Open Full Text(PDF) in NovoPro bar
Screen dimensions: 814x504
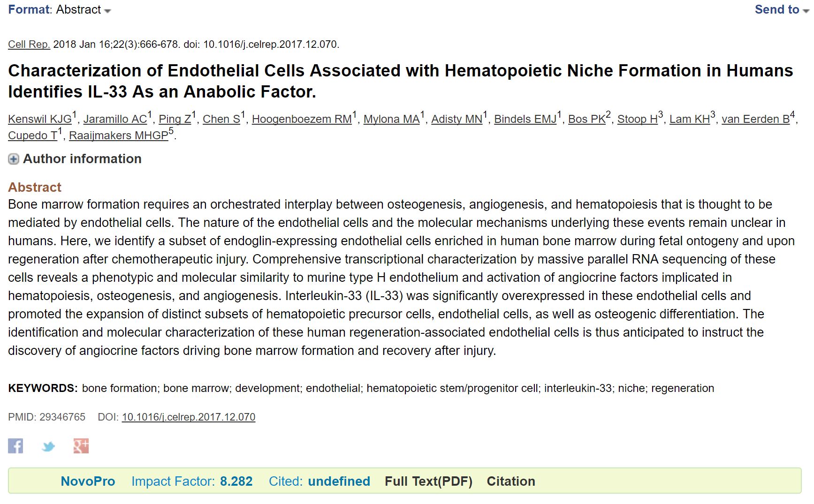coord(428,481)
